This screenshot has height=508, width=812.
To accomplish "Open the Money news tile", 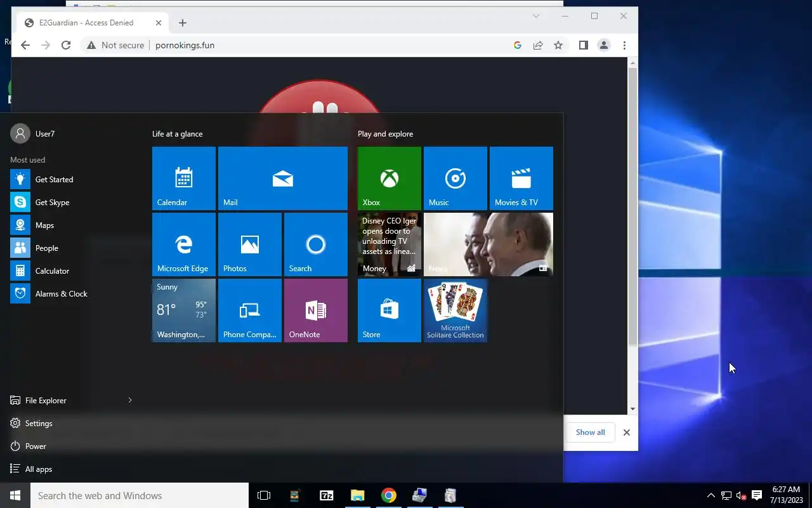I will pos(390,244).
